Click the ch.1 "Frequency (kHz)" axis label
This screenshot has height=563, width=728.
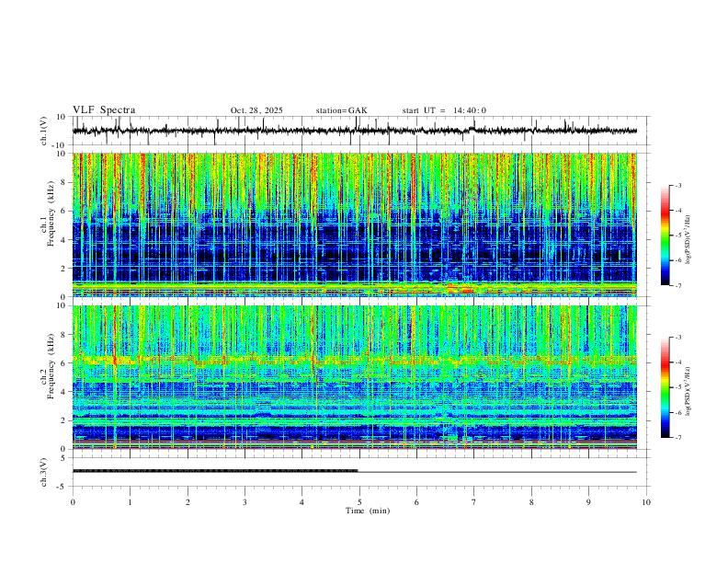click(51, 212)
